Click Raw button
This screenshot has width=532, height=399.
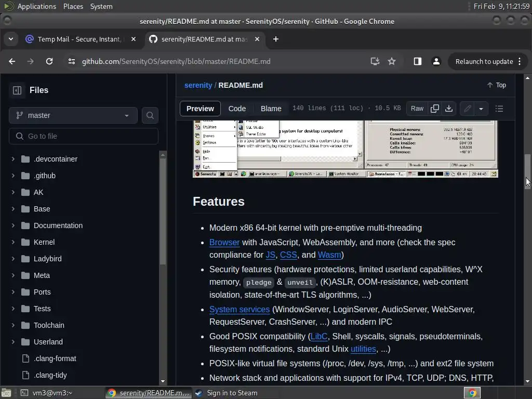417,109
